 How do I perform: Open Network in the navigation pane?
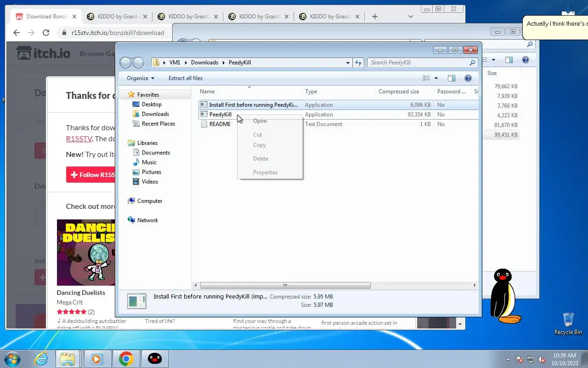coord(147,220)
